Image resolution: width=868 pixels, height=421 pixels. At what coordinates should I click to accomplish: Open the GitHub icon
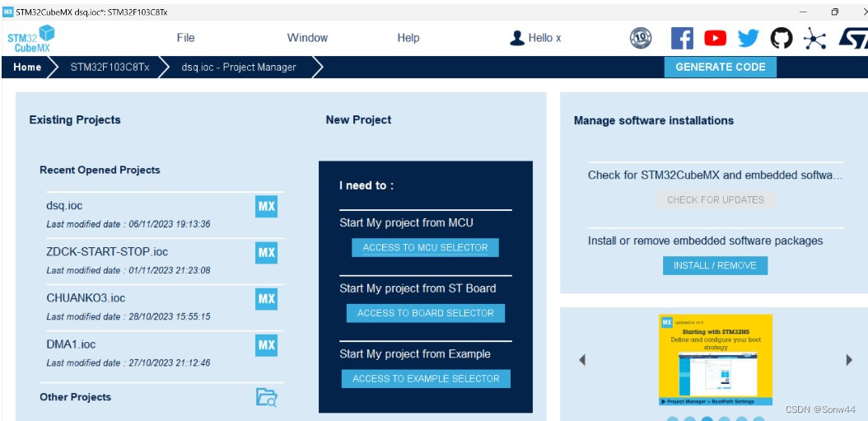tap(782, 38)
